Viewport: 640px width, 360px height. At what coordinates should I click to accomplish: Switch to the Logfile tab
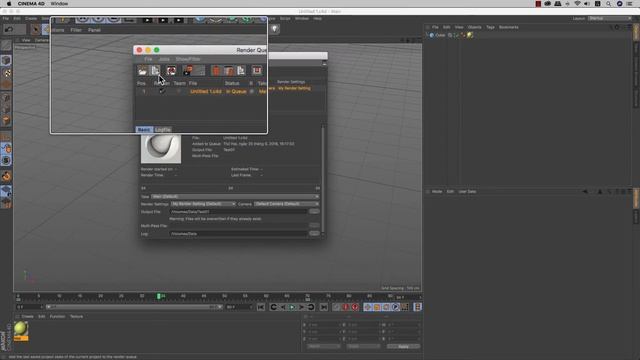[x=163, y=130]
